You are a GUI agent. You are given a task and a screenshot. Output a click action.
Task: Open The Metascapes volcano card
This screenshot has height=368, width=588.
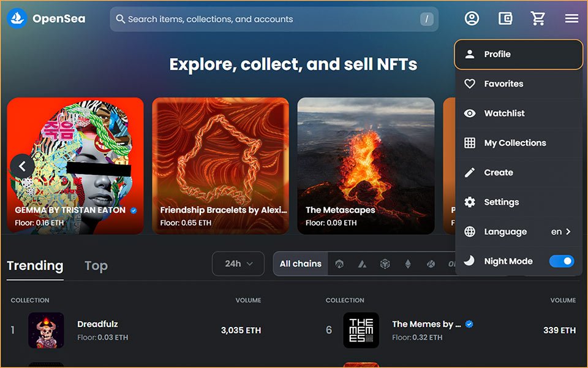pos(366,166)
